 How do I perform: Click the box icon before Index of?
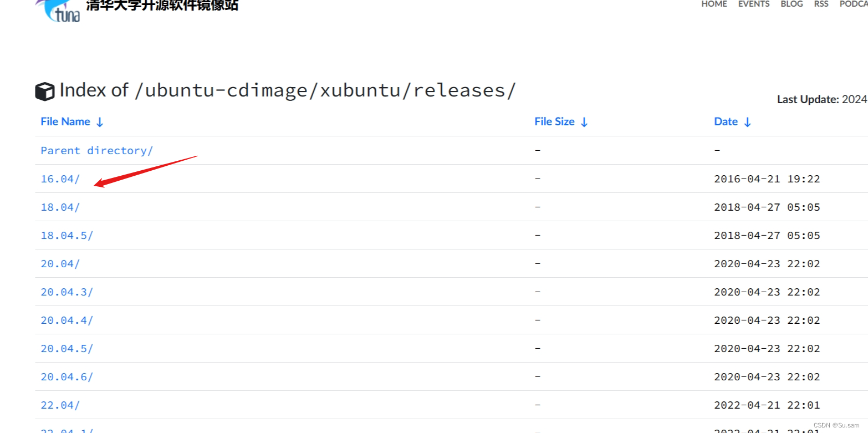(x=45, y=91)
